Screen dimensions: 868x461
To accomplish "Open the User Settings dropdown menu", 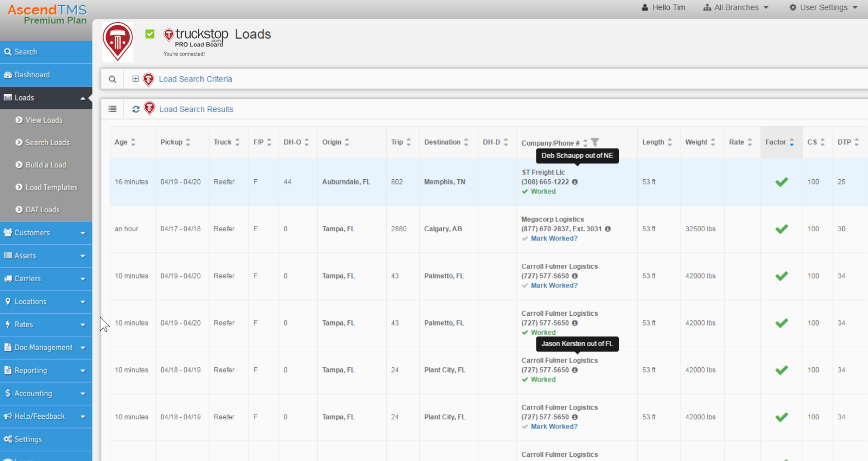I will [x=823, y=8].
